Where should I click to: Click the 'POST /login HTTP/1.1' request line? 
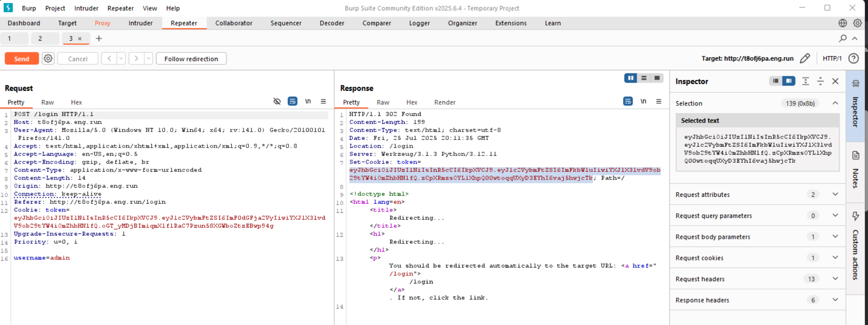click(54, 114)
